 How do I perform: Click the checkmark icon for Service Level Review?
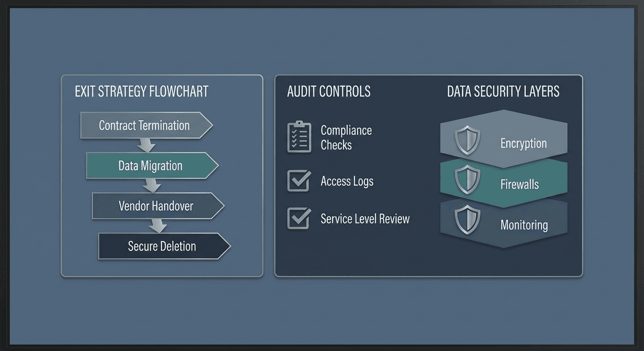pyautogui.click(x=298, y=218)
